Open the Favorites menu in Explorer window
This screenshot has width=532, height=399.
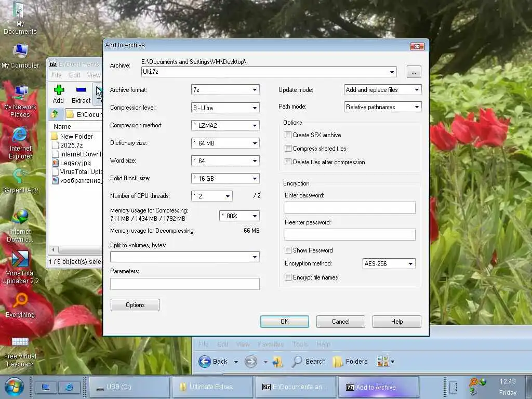point(270,344)
